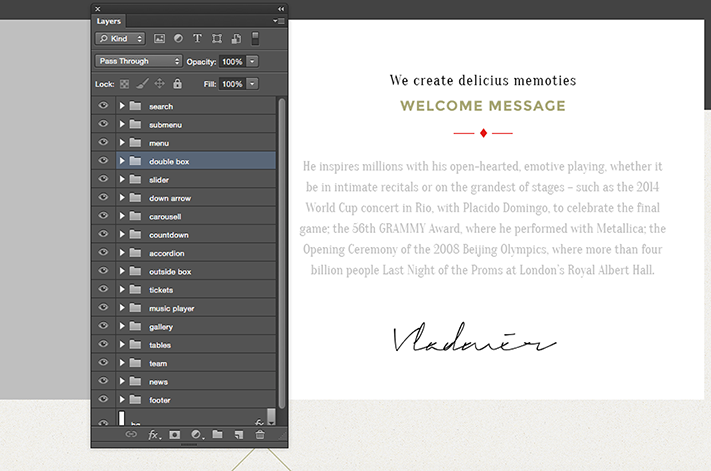Lock transparent pixels icon
Screen dimensions: 711x471
124,84
